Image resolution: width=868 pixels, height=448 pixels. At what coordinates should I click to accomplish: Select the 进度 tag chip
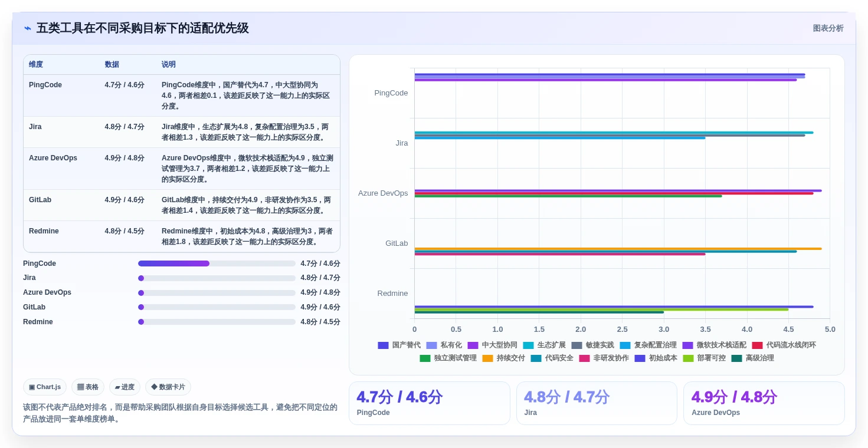[125, 387]
